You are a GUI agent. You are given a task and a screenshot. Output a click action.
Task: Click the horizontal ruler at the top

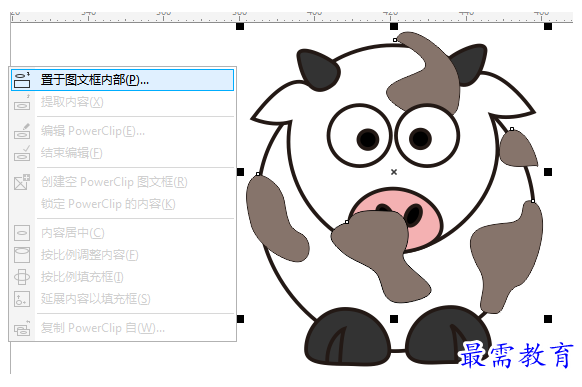291,17
